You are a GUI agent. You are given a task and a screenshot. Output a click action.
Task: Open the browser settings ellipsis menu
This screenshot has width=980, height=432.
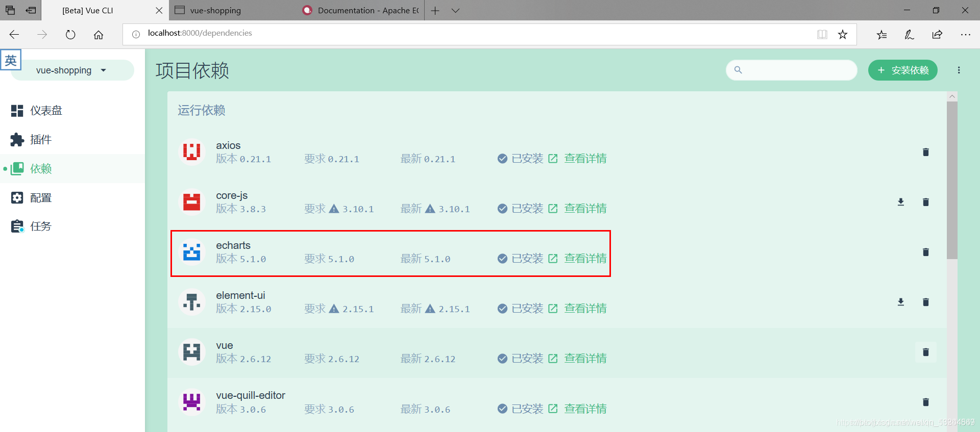click(x=965, y=35)
